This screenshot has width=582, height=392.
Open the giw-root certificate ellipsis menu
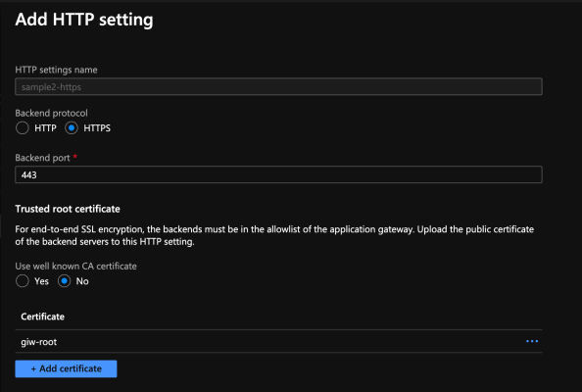pos(532,341)
